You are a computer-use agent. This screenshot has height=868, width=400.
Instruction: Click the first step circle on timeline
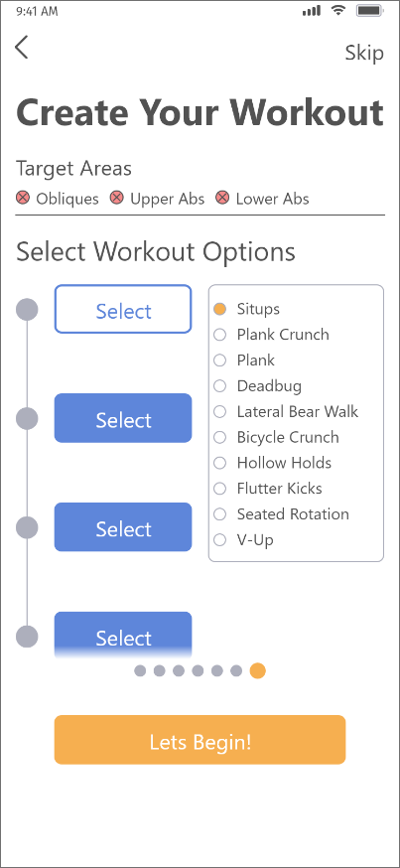tap(27, 309)
